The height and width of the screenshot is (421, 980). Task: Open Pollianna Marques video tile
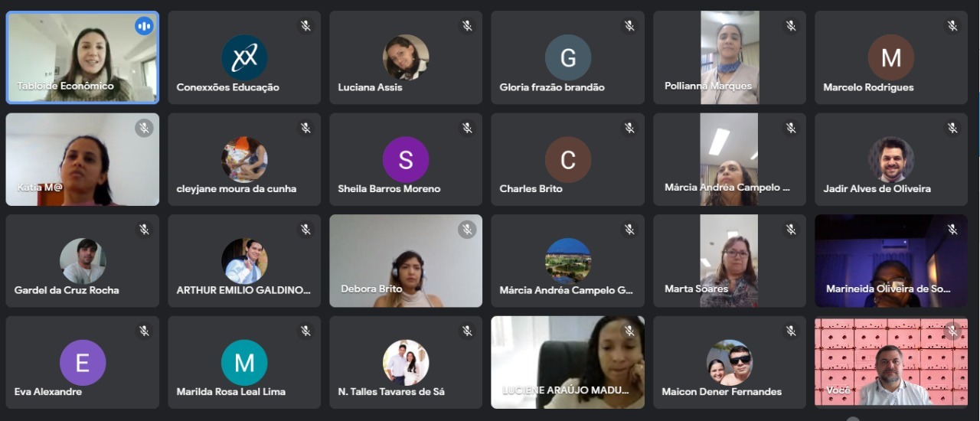pos(730,57)
